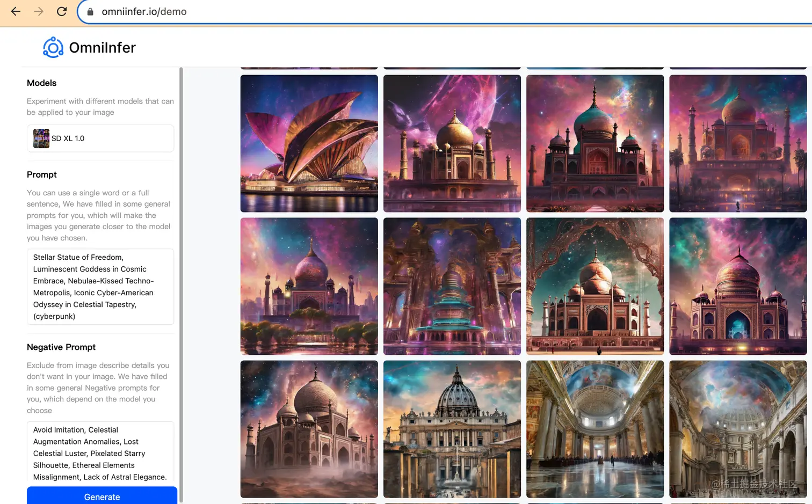Click the 'Experiment with different models' description
Viewport: 812px width, 504px height.
point(100,107)
